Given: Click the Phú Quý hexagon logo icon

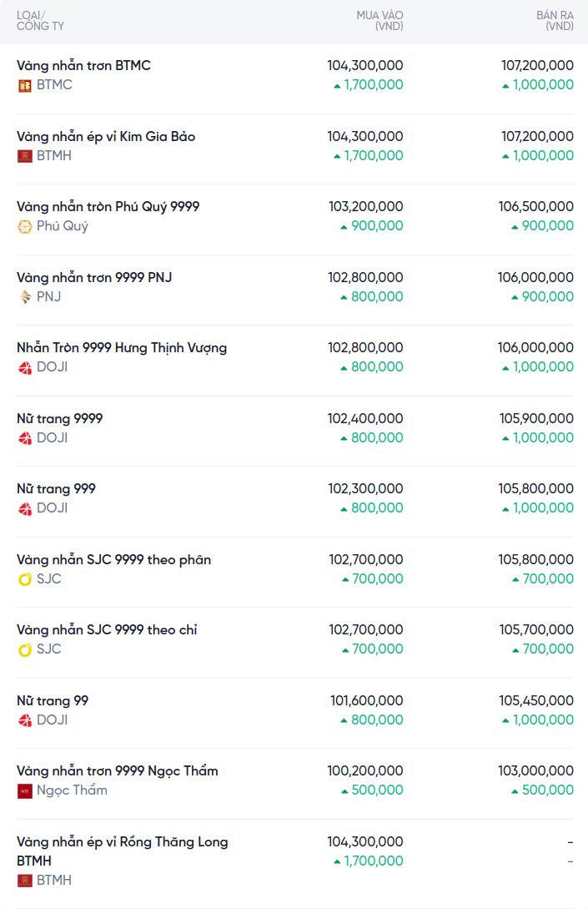Looking at the screenshot, I should (x=24, y=227).
